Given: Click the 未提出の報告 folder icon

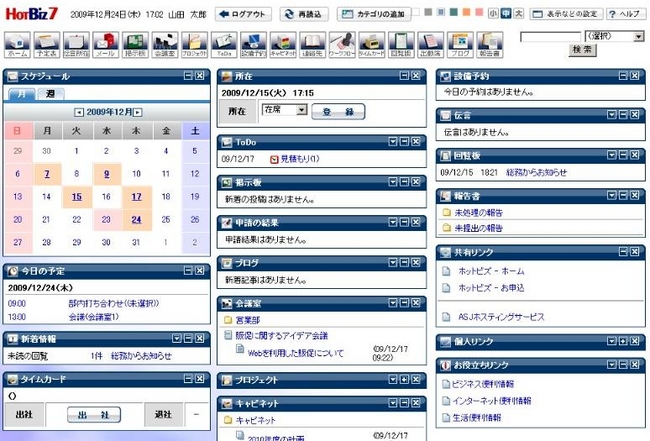Looking at the screenshot, I should click(446, 228).
